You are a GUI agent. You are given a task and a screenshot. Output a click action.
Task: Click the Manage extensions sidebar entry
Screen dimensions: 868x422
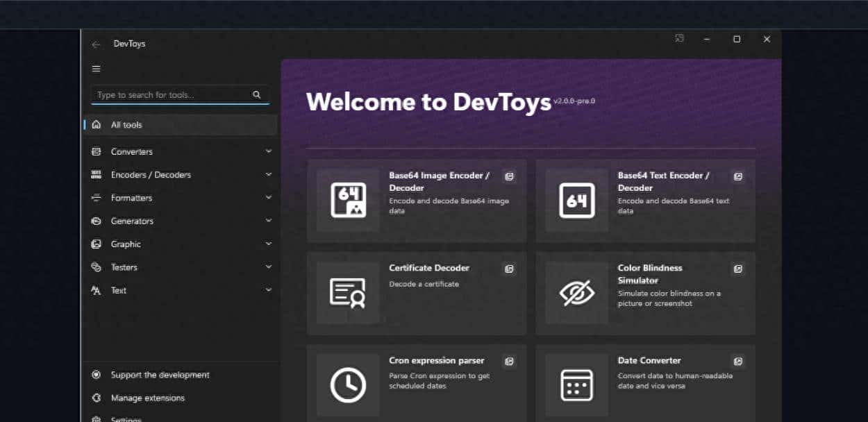(x=147, y=398)
